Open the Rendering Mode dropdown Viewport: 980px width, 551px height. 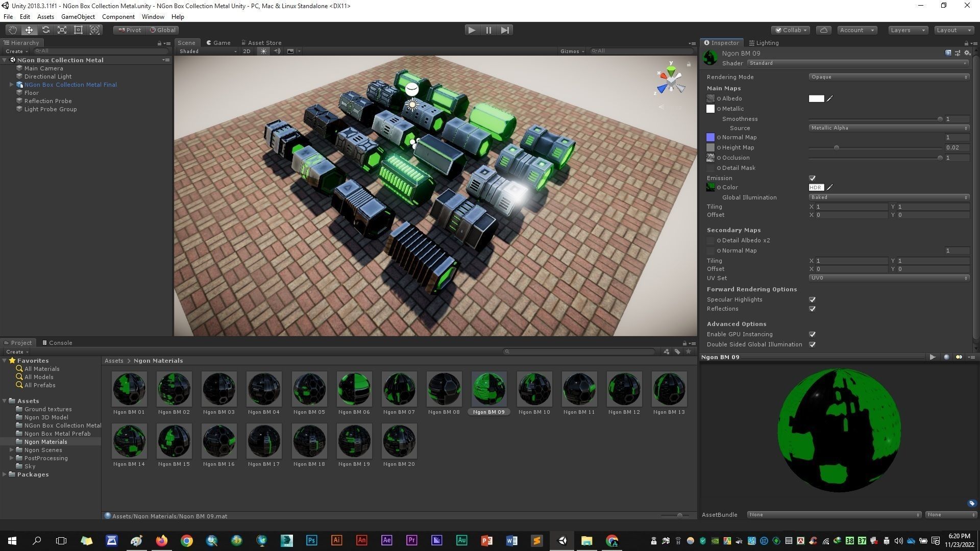[888, 77]
